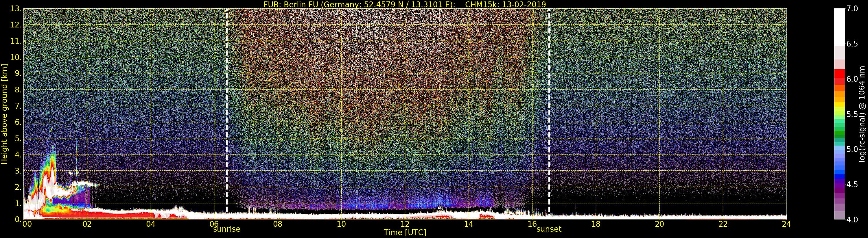Click the colorbar value '5.5'
This screenshot has height=238, width=868.
pyautogui.click(x=852, y=114)
